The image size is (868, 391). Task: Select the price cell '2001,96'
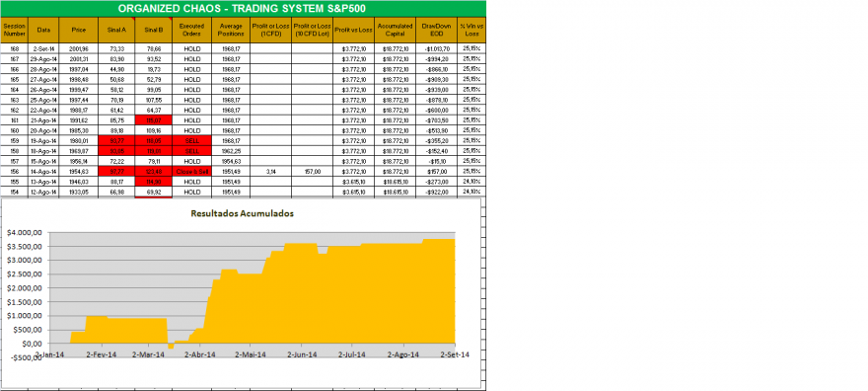(x=78, y=48)
